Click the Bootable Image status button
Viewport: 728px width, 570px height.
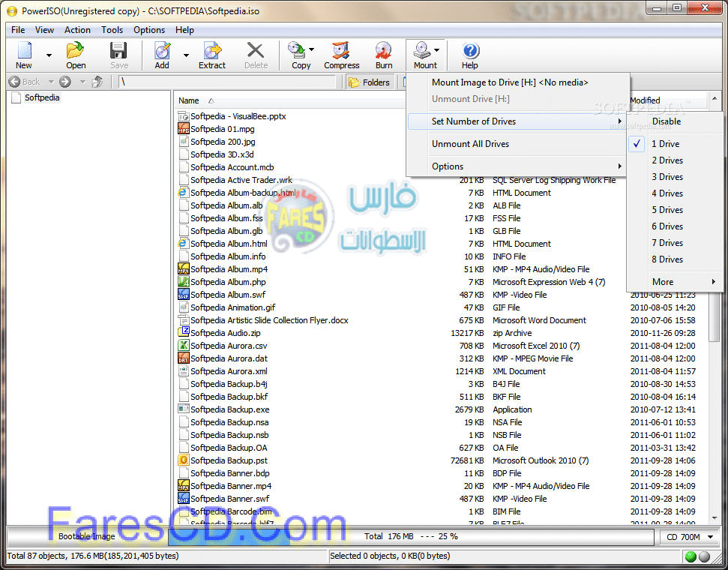point(87,536)
